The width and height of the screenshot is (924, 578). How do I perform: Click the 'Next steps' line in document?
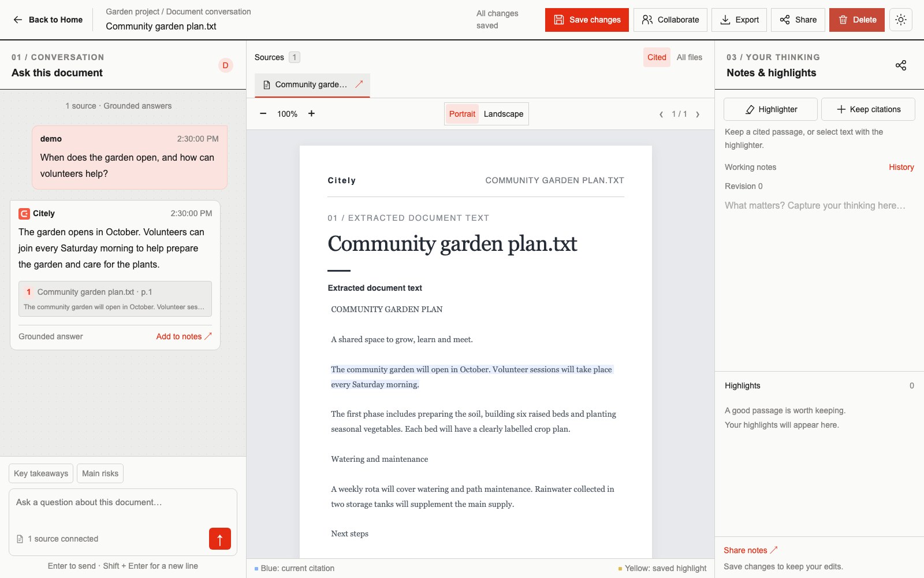click(x=349, y=533)
